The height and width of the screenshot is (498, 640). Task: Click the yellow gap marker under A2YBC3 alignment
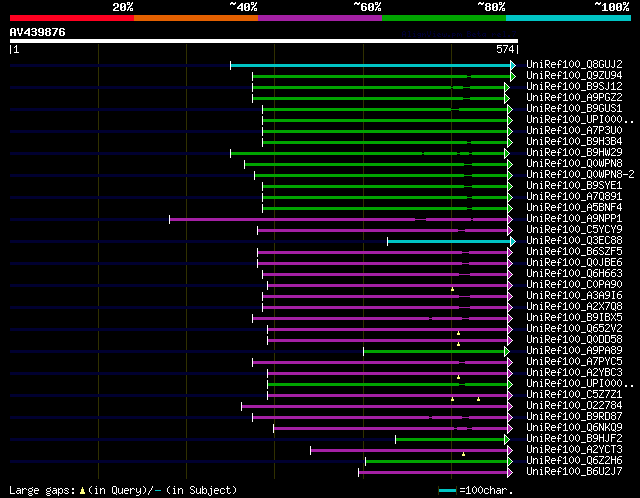(x=458, y=378)
